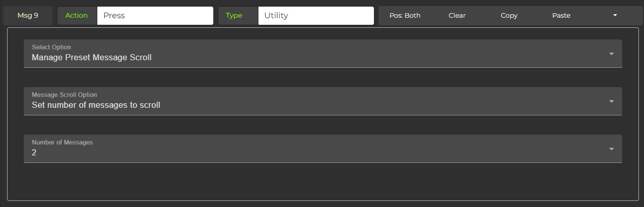This screenshot has height=207, width=644.
Task: Click the 'Manage Preset Message Scroll' value text
Action: pos(92,58)
